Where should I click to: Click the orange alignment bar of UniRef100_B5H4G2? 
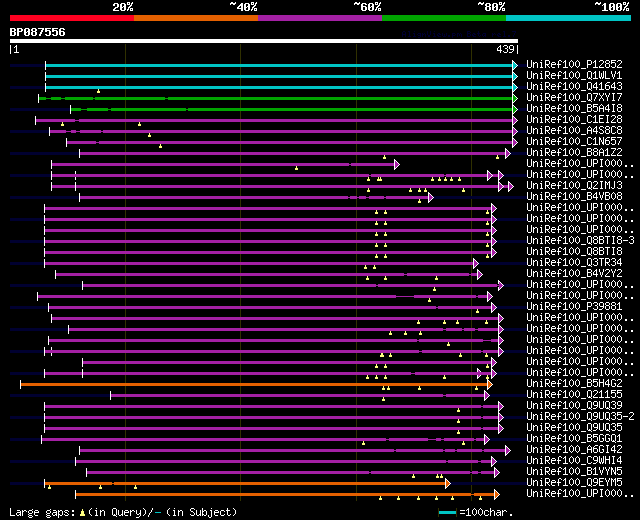point(254,384)
